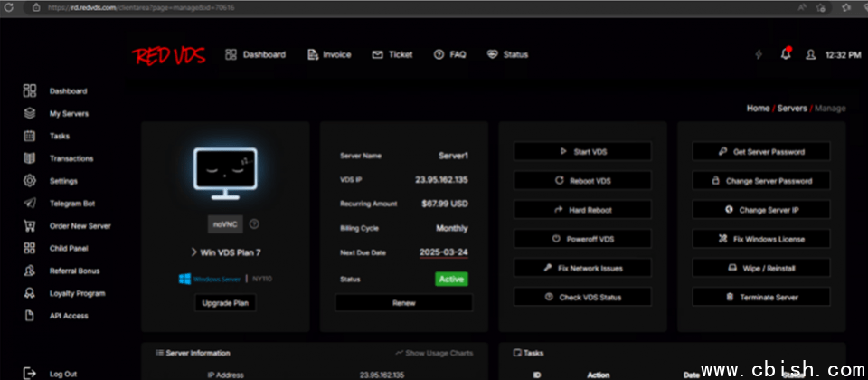
Task: Open FAQ in the top navigation
Action: coord(449,54)
